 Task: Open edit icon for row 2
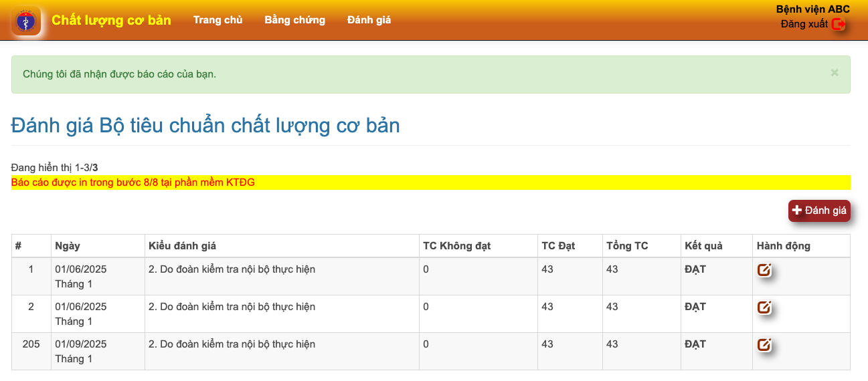[x=764, y=307]
